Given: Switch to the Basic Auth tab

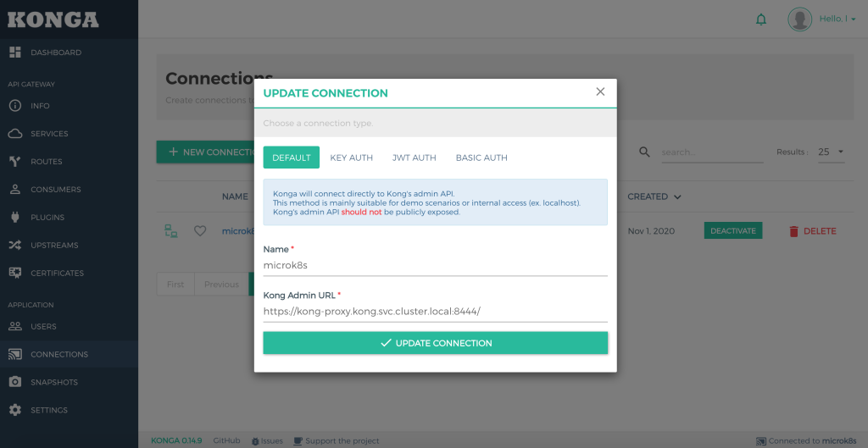Looking at the screenshot, I should 481,158.
